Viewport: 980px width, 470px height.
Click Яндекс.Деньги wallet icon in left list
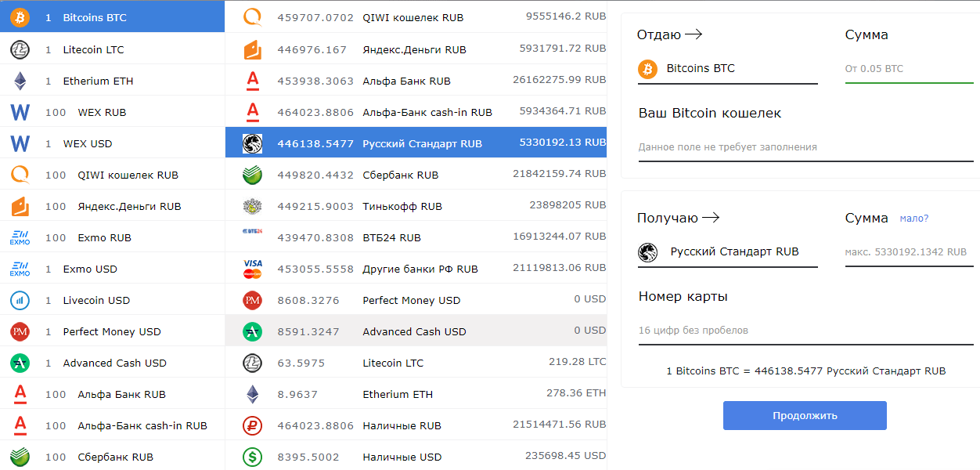coord(20,206)
